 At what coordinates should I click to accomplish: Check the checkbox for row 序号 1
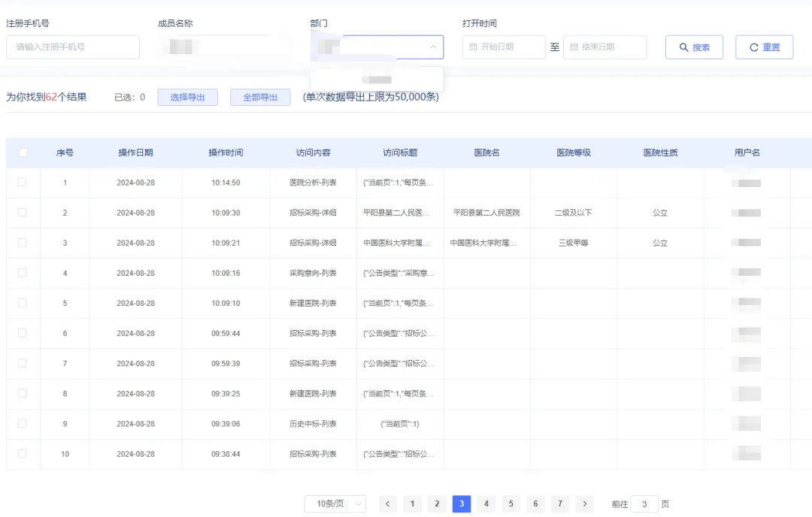coord(23,182)
